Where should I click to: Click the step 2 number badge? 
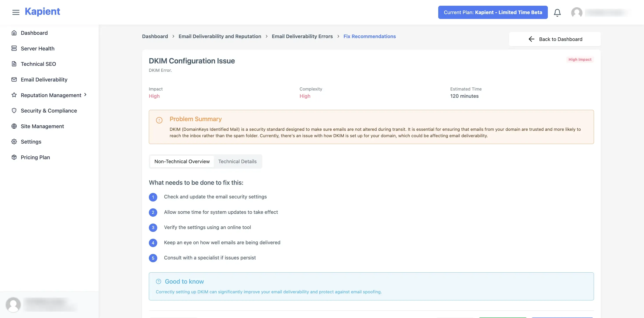pos(153,213)
